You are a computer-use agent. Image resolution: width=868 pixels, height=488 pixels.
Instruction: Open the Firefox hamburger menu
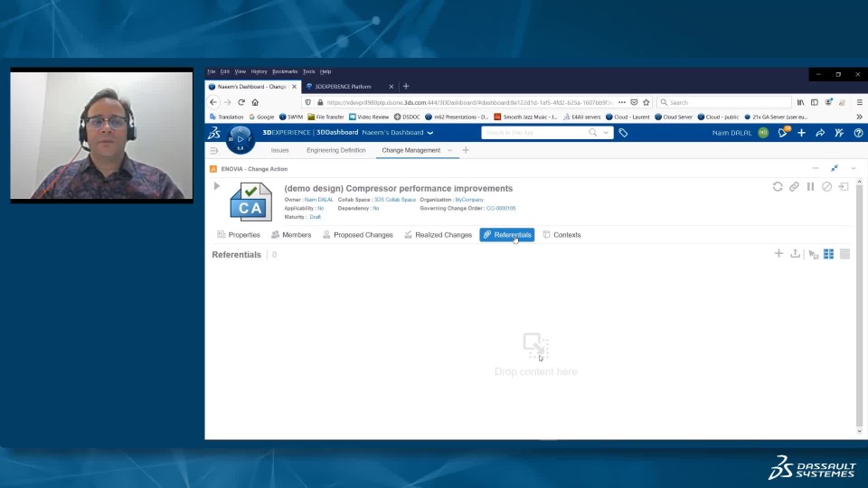click(x=860, y=102)
